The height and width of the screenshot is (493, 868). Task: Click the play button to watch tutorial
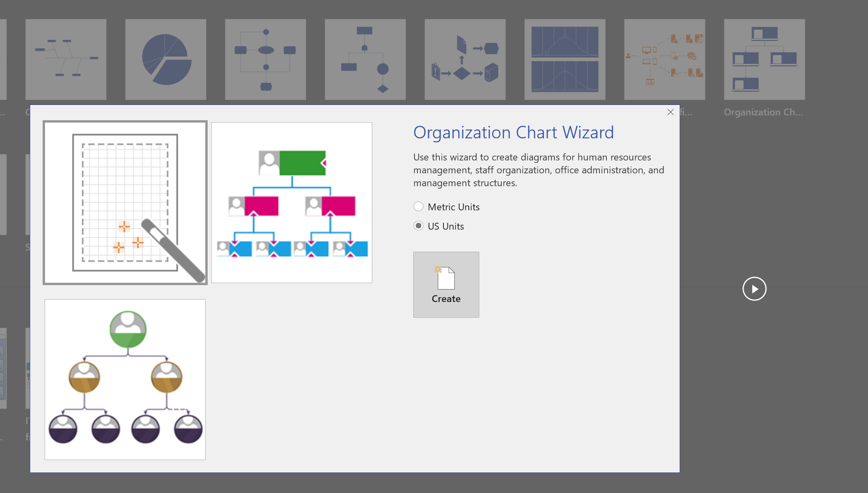754,289
